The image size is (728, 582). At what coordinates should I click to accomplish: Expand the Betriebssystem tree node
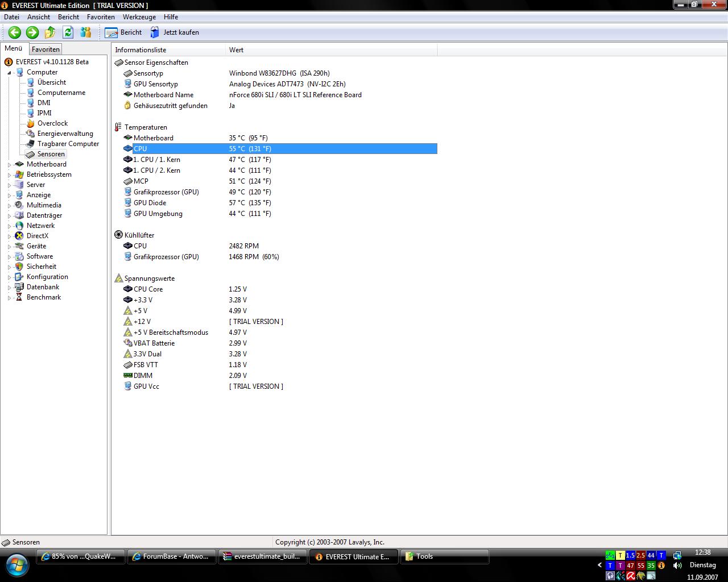point(9,175)
